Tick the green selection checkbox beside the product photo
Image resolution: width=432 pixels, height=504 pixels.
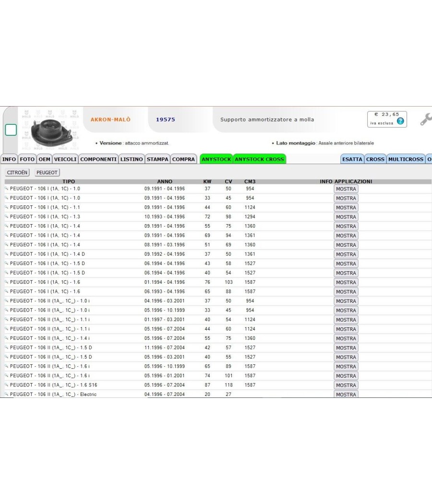tap(11, 130)
